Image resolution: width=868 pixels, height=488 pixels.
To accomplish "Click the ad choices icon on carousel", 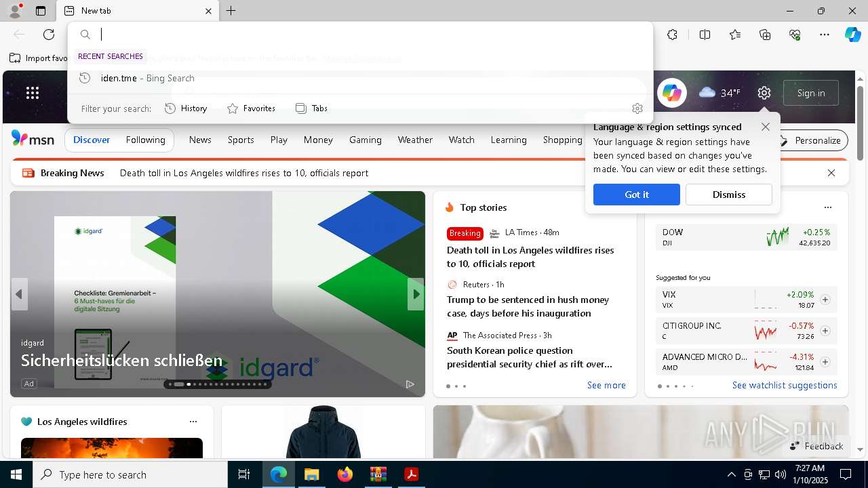I will tap(410, 384).
